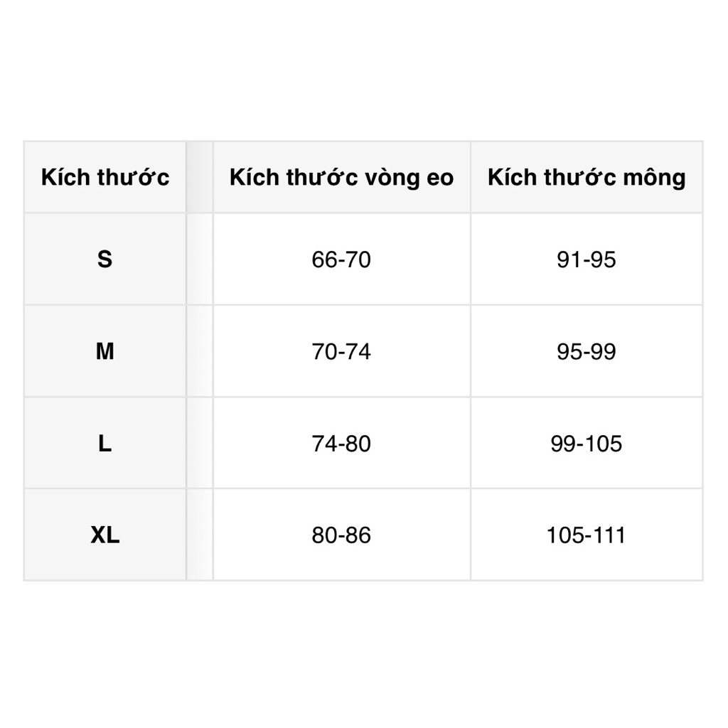Image resolution: width=728 pixels, height=728 pixels.
Task: Click the shaded divider beside size L
Action: pyautogui.click(x=200, y=443)
